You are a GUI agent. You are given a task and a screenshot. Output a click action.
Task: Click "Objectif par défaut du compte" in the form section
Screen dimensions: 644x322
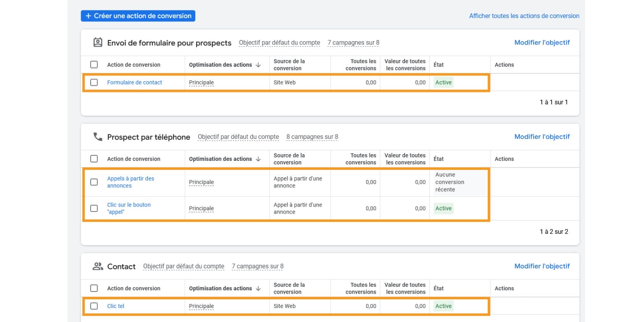tap(279, 42)
